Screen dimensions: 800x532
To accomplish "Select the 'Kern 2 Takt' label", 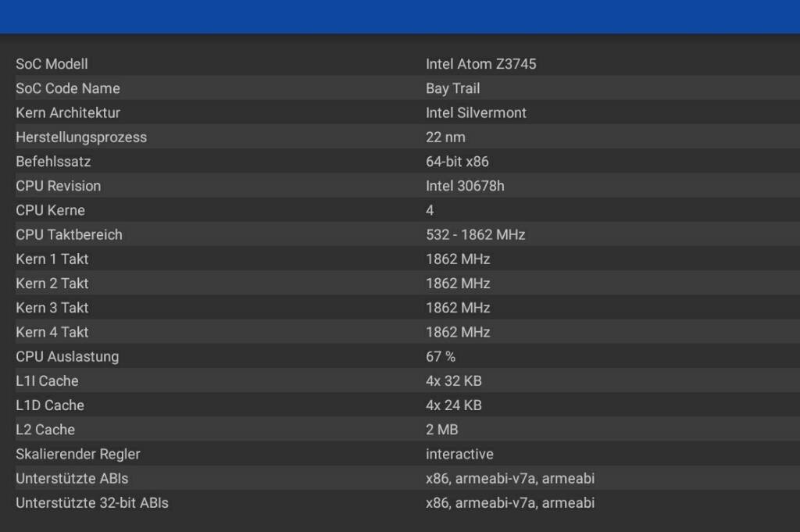I will 52,284.
